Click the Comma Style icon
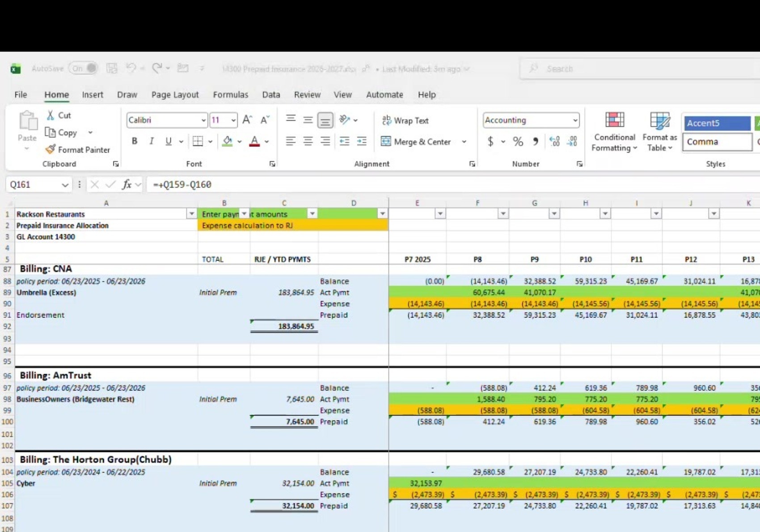The image size is (760, 532). point(536,142)
